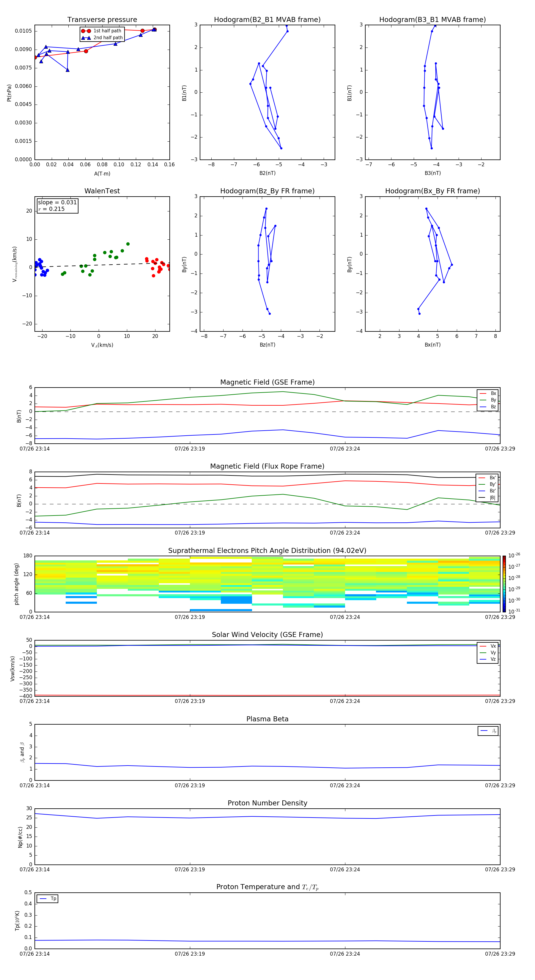
Task: Select the Suprathermal Electrons Pitch Angle Distribution title
Action: [267, 551]
